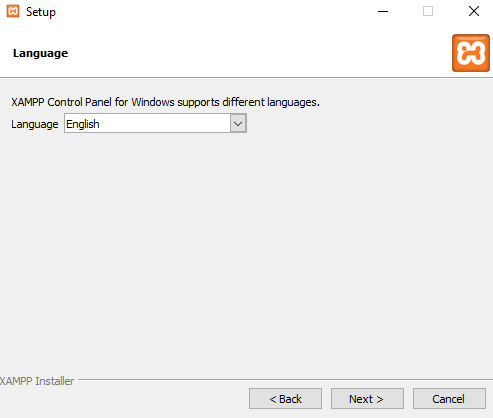Screen dimensions: 493x418
Task: Click the white header banner background
Action: tap(253, 53)
